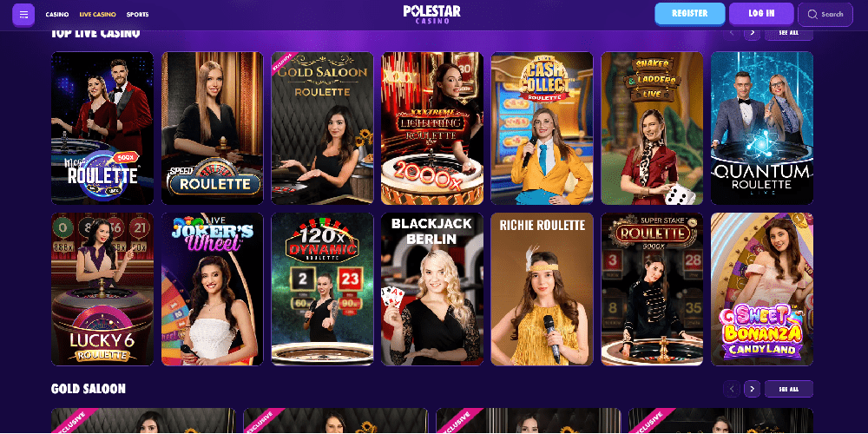868x434 pixels.
Task: See all Gold Saloon games
Action: [x=788, y=389]
